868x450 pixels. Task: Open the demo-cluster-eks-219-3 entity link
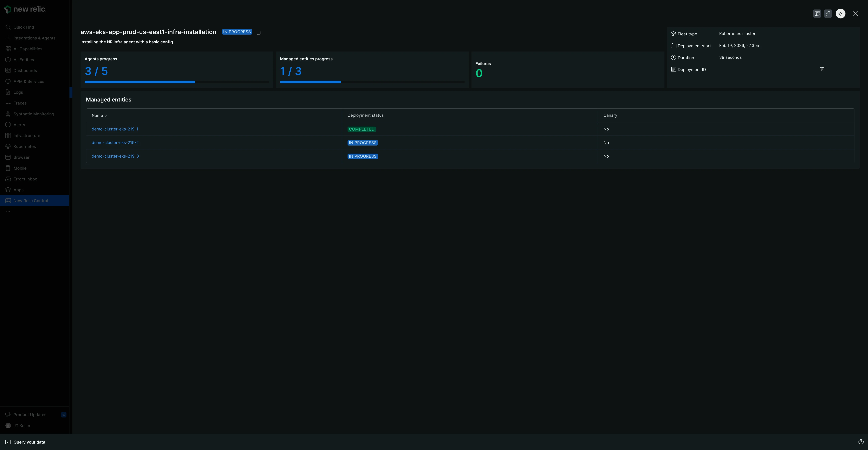(115, 156)
